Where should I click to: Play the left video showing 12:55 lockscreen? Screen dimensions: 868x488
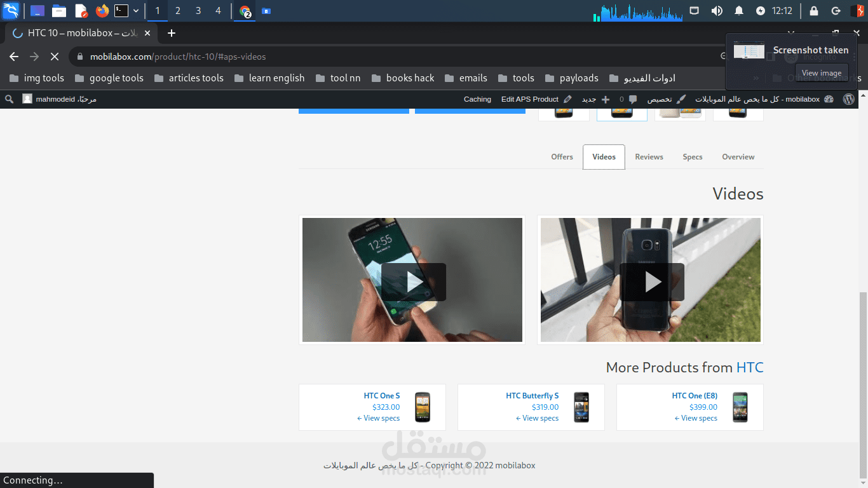412,281
